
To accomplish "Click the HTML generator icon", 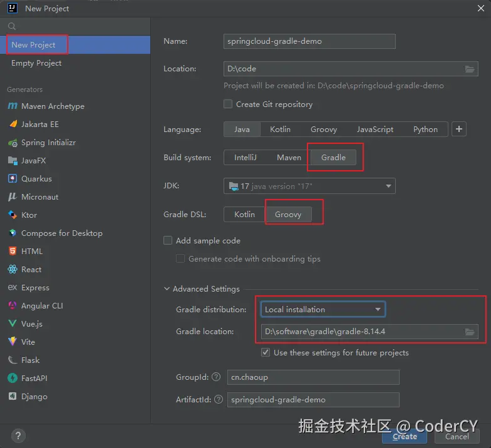I will pos(13,252).
